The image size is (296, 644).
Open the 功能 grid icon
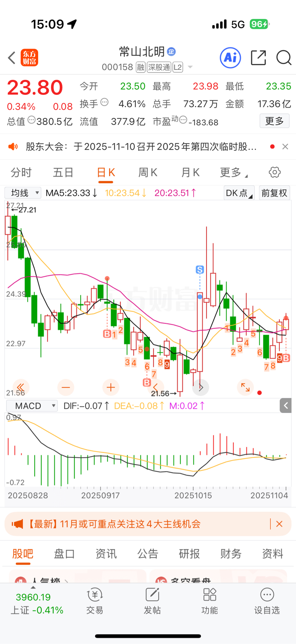210,595
